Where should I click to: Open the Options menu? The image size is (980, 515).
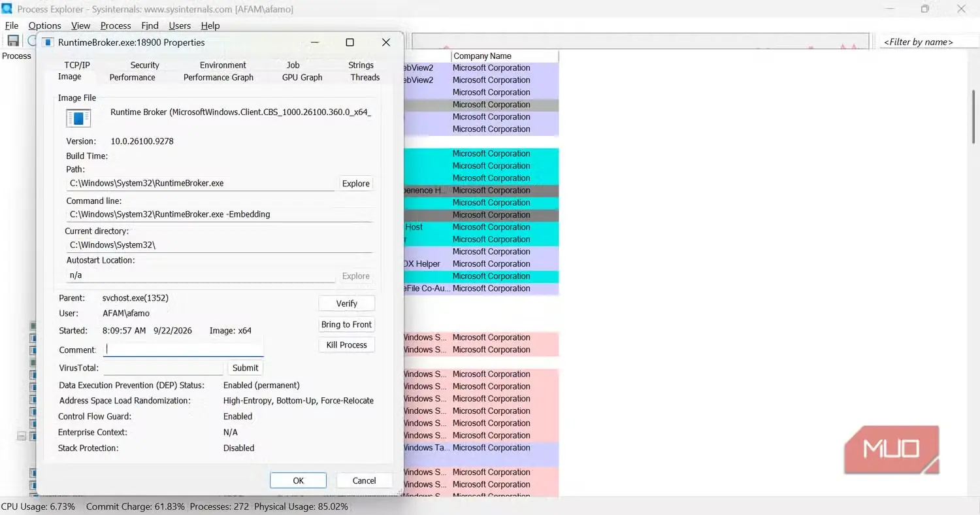click(44, 25)
